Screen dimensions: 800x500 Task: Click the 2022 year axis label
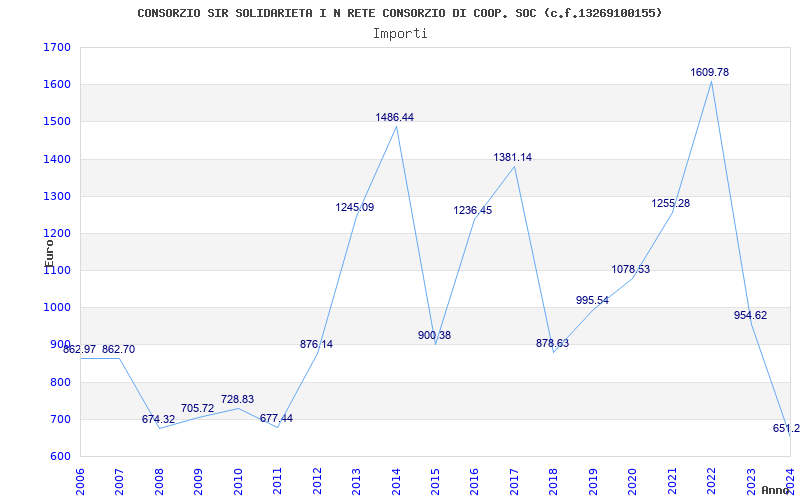tap(711, 479)
